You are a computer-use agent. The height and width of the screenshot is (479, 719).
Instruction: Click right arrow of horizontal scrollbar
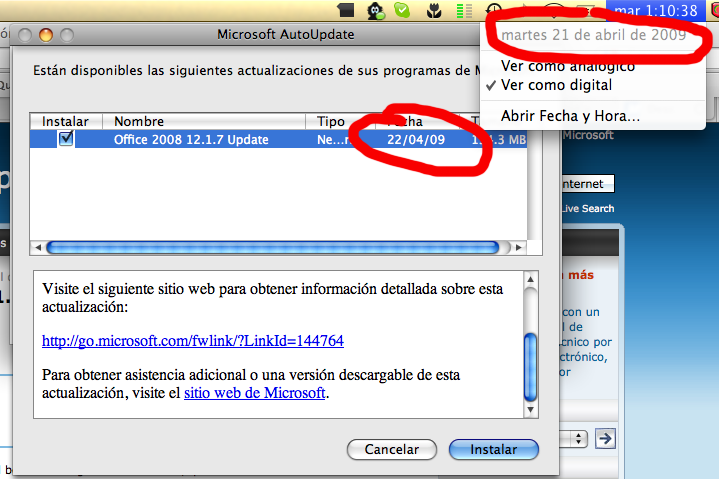pos(519,248)
